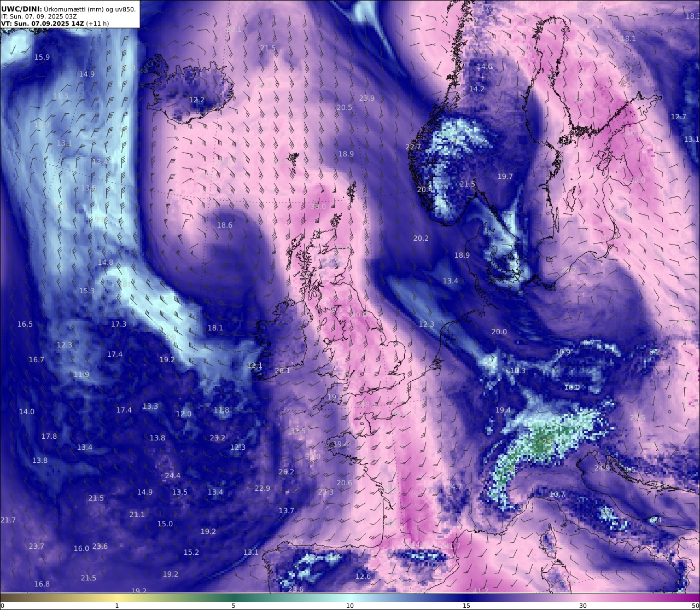This screenshot has width=700, height=610.
Task: Click the 21.1 value label
Action: 137,514
